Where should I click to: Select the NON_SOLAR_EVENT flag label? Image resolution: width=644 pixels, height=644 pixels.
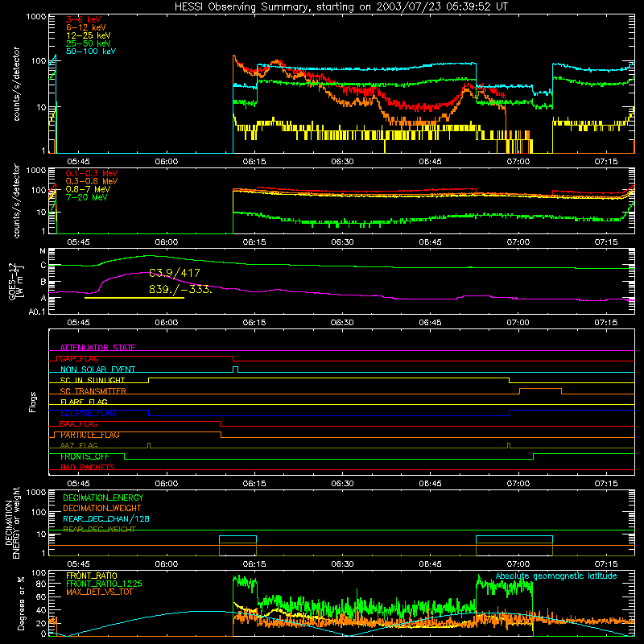click(x=97, y=369)
